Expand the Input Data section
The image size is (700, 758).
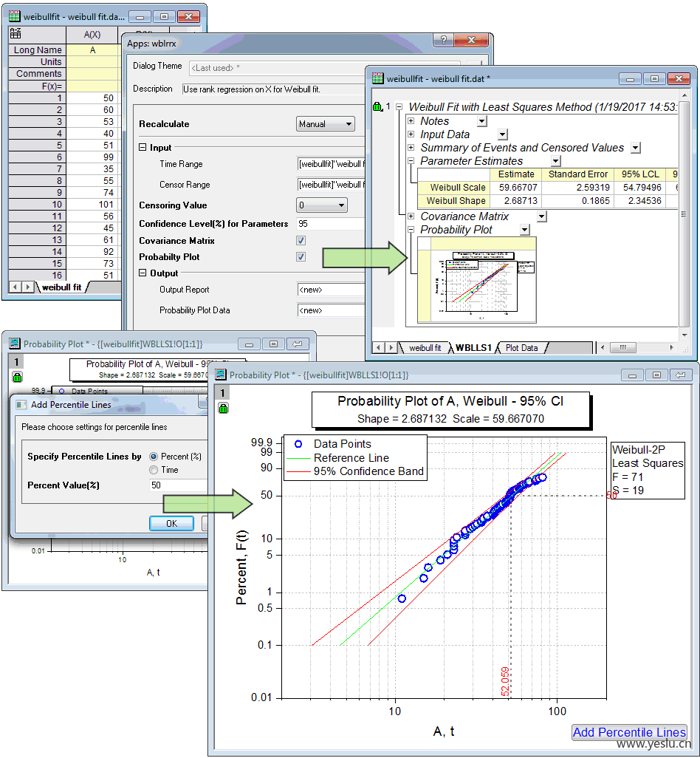click(x=411, y=134)
